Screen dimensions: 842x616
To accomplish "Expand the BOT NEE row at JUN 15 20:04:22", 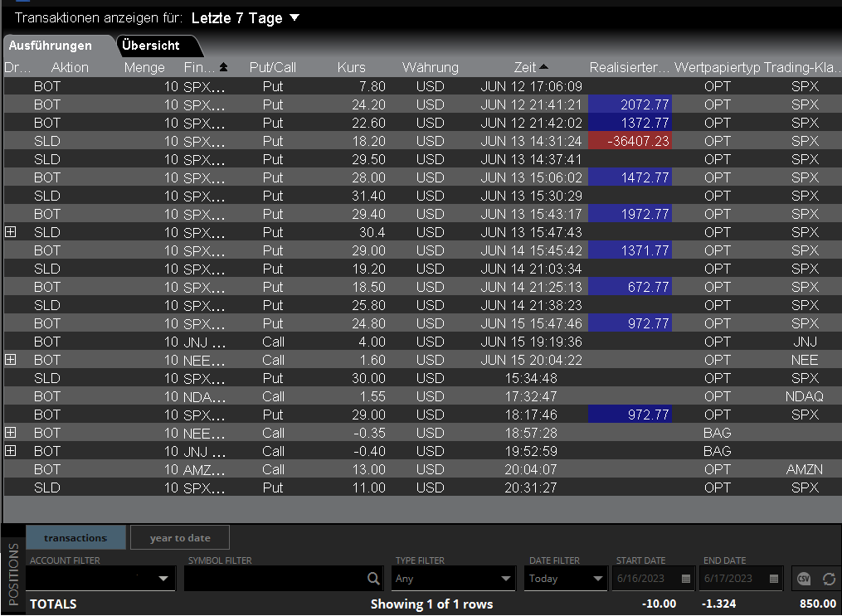I will 11,360.
